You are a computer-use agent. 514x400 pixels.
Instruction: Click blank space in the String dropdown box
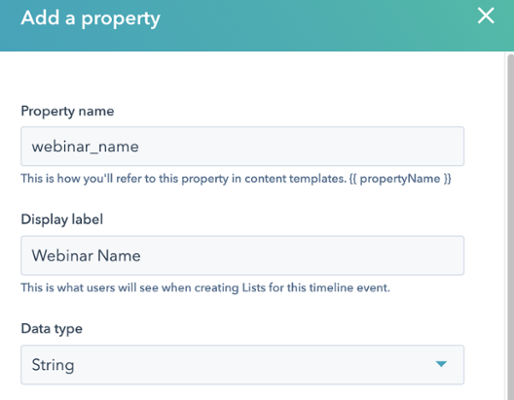[x=253, y=365]
